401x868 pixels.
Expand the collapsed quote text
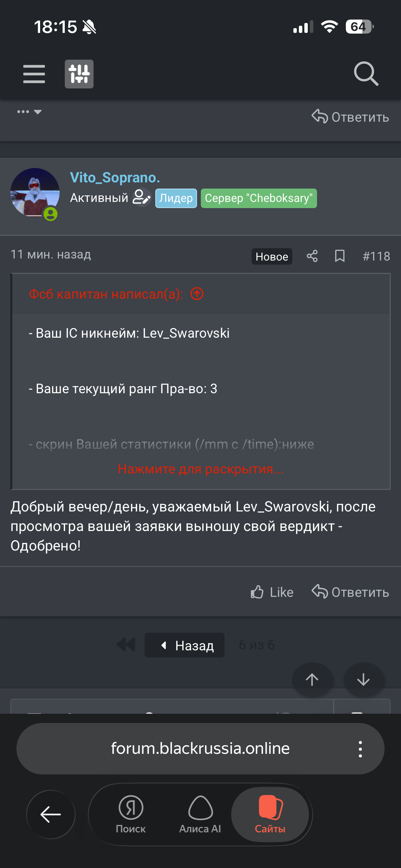click(x=200, y=469)
